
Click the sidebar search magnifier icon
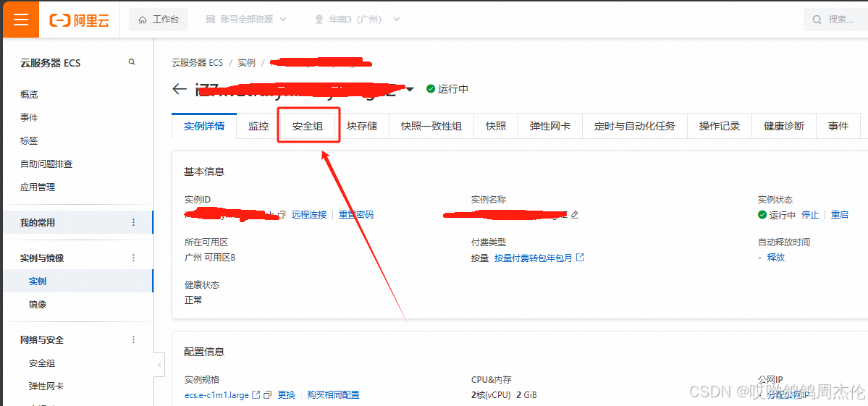click(132, 62)
